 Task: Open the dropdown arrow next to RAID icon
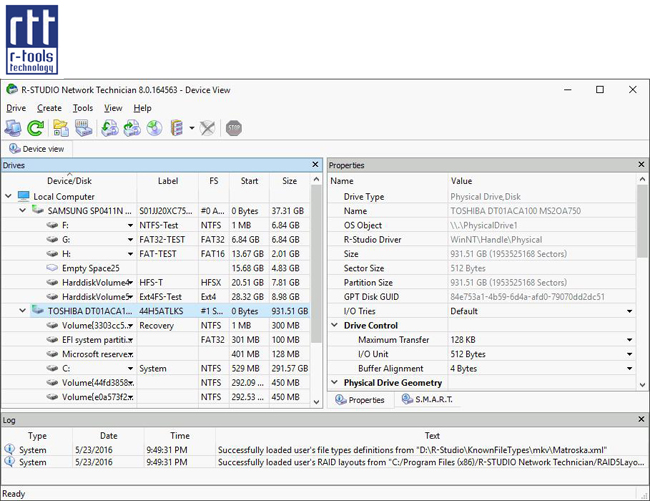(x=192, y=128)
